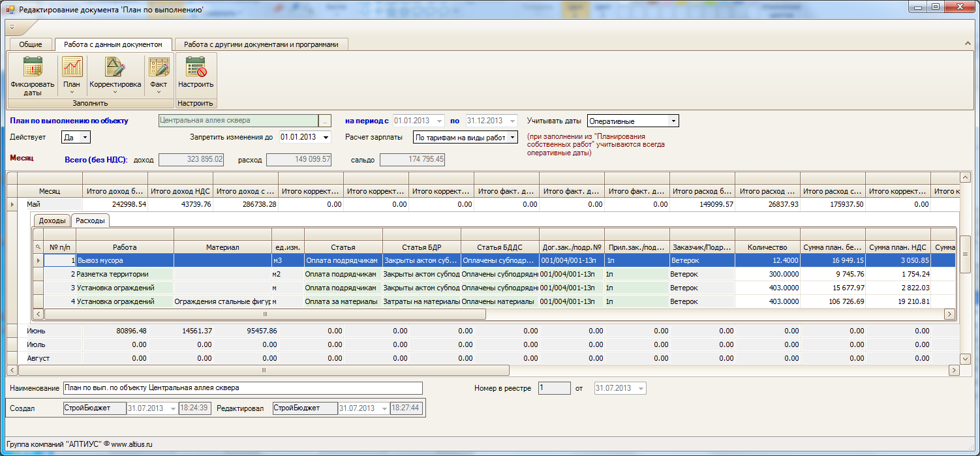Screen dimensions: 980x456
Task: Click the Месяц column header
Action: point(50,191)
